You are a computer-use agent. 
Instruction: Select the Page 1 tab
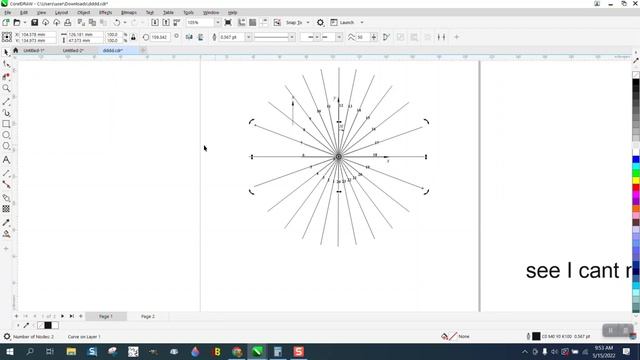click(x=106, y=316)
